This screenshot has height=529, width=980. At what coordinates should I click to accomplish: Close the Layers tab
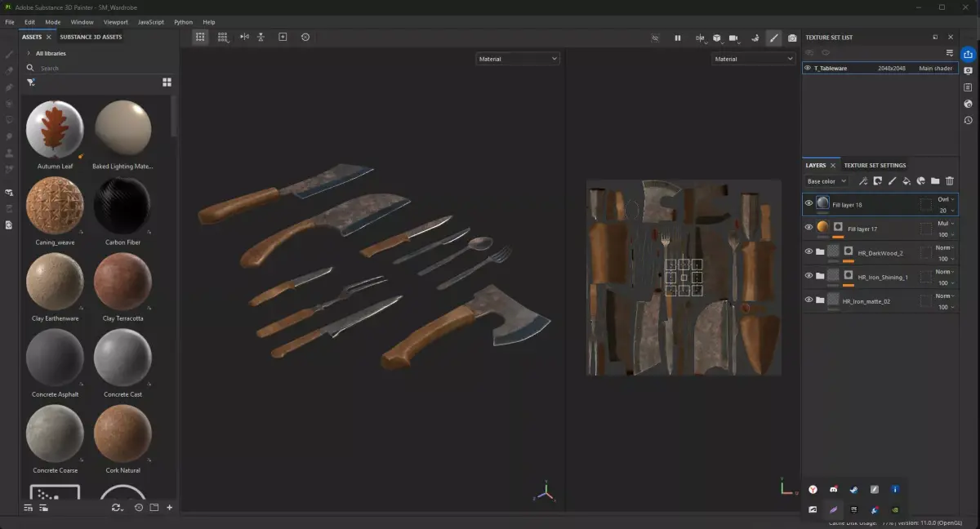click(832, 165)
